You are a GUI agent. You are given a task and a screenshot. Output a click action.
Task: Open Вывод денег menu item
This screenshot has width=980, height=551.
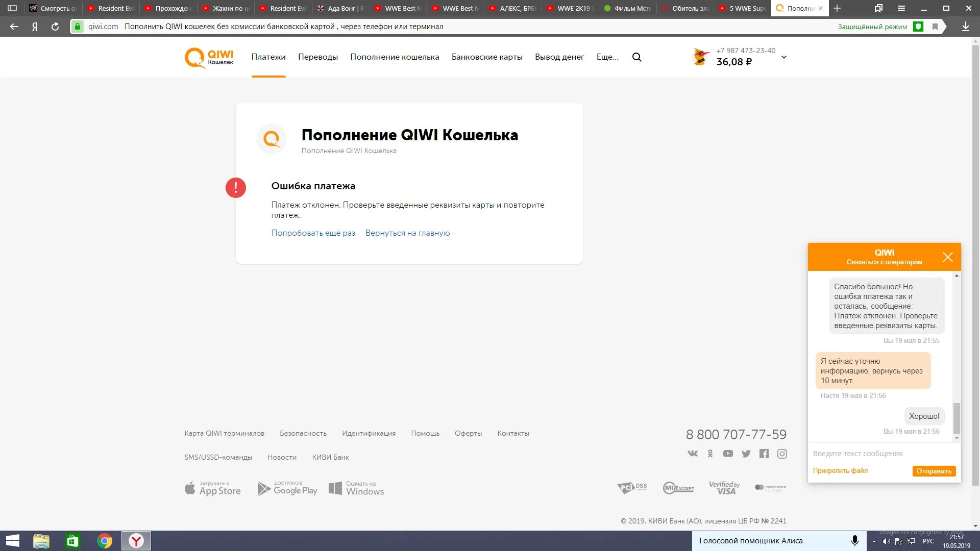[x=559, y=57]
